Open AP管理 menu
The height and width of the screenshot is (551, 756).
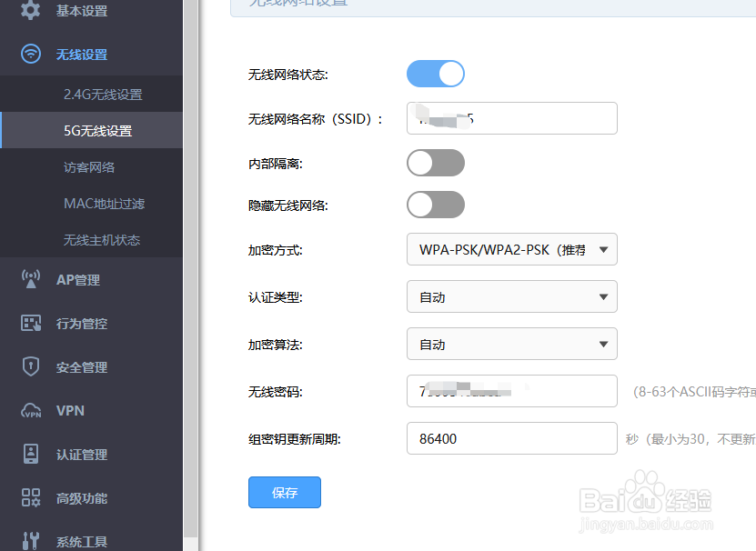[x=78, y=280]
